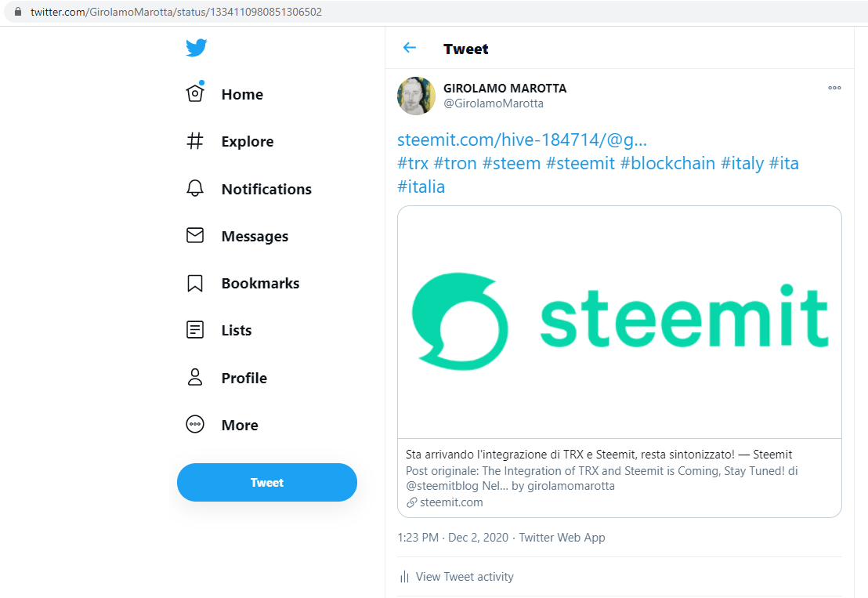Click the back arrow beside Tweet

(409, 48)
